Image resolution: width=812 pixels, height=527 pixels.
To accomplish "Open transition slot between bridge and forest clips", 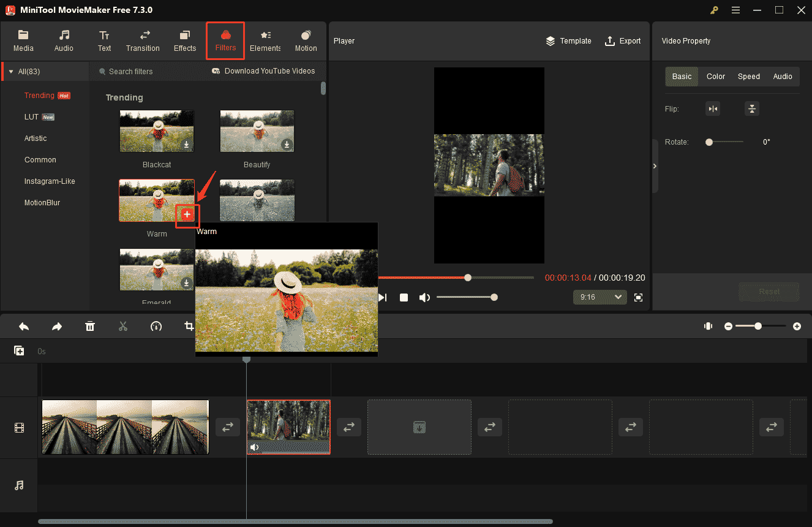I will coord(227,427).
